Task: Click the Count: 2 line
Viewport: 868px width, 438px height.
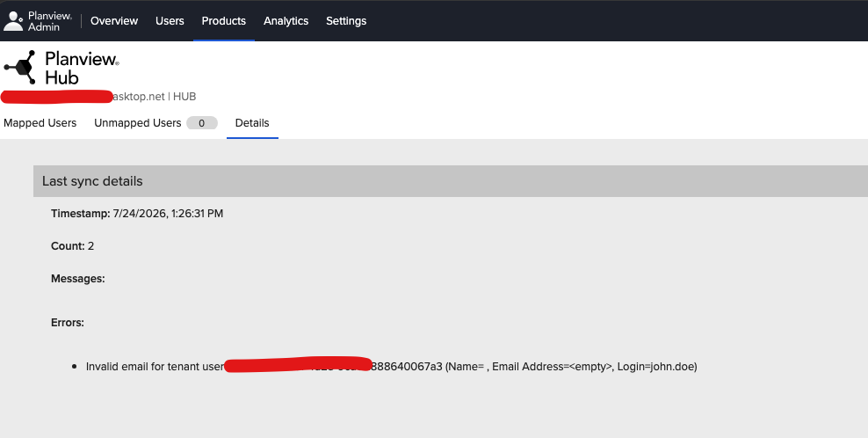Action: (x=73, y=246)
